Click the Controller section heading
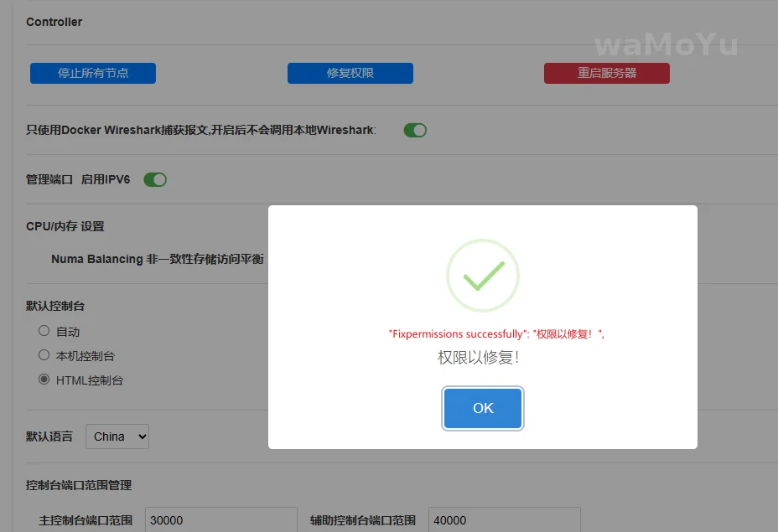 54,22
